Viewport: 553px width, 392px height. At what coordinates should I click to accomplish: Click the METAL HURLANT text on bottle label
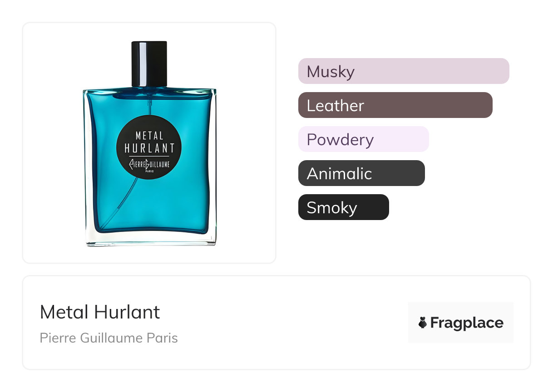(149, 142)
